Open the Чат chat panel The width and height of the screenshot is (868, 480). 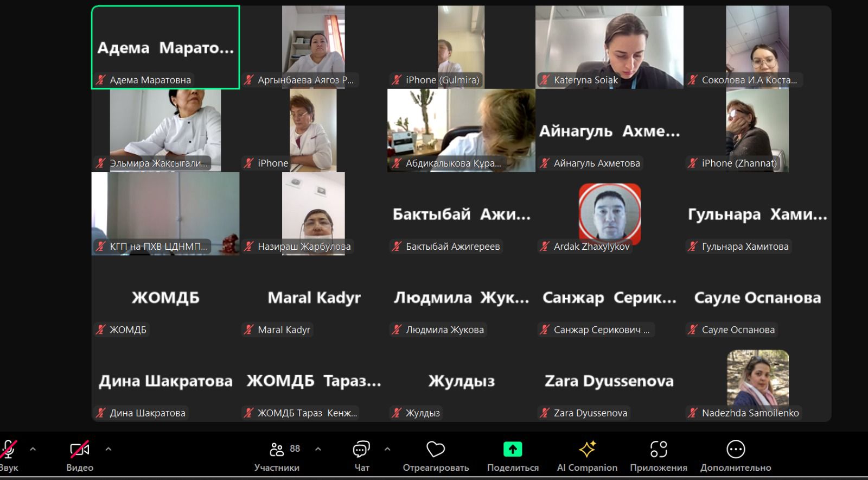361,450
